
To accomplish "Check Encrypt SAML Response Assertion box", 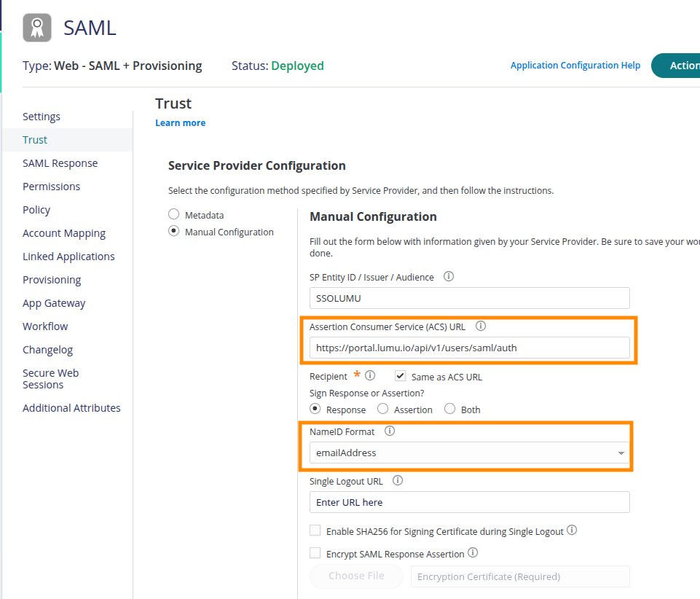I will pos(315,554).
